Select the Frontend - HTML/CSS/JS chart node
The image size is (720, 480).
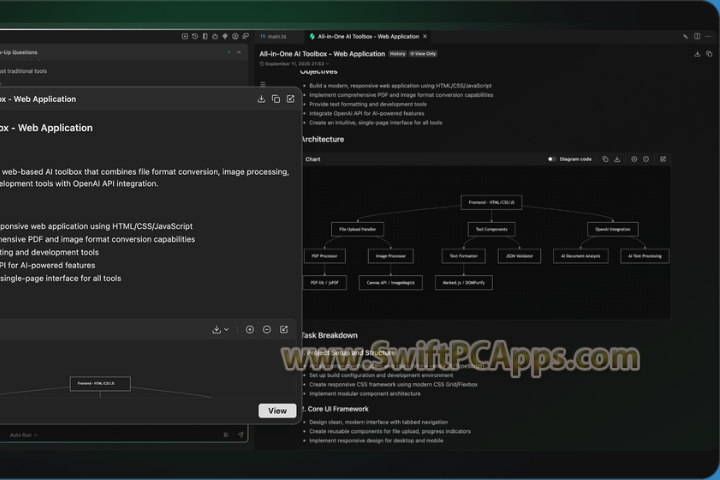[x=491, y=202]
